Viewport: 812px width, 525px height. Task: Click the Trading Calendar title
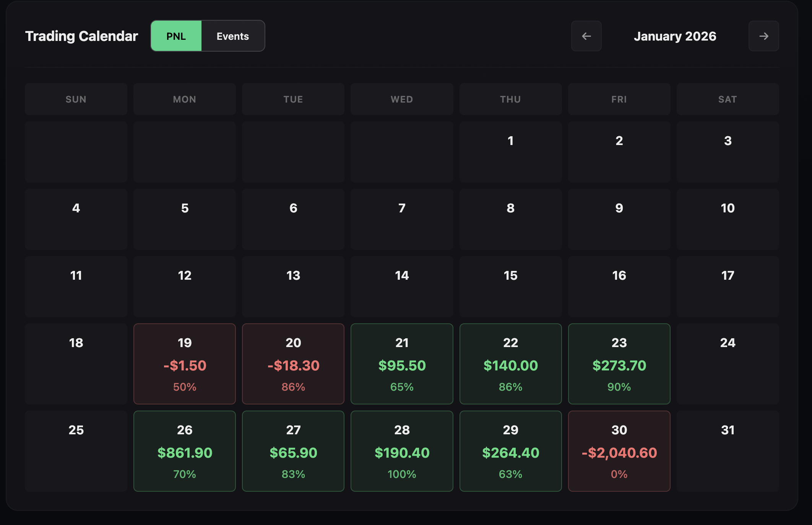point(81,36)
